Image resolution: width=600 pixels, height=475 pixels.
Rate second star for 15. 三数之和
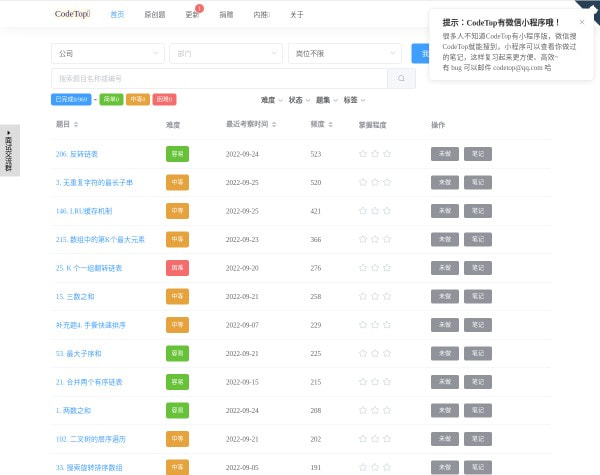pos(375,297)
